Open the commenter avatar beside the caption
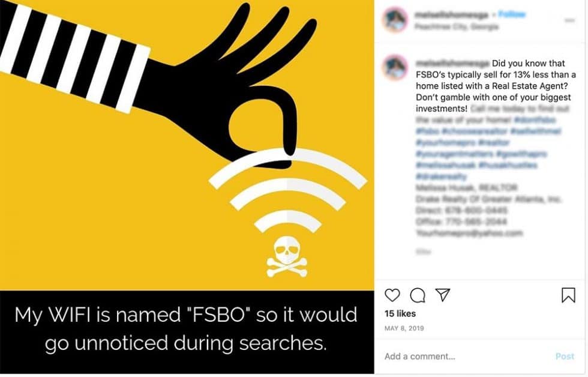Screen dimensions: 588x377 click(395, 67)
